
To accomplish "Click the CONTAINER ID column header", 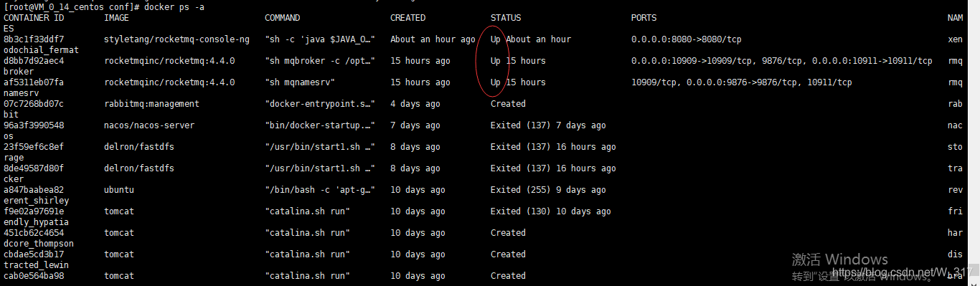I will (34, 18).
